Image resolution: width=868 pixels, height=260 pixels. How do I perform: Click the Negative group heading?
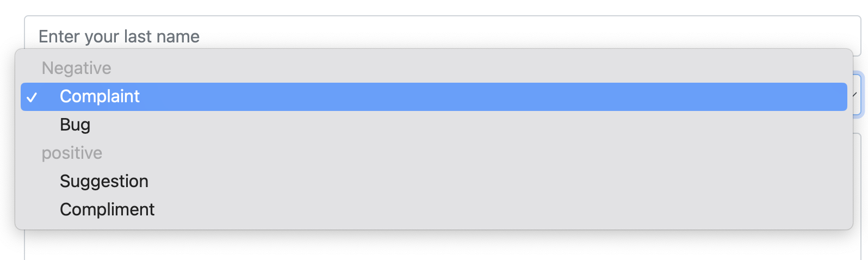pyautogui.click(x=77, y=69)
